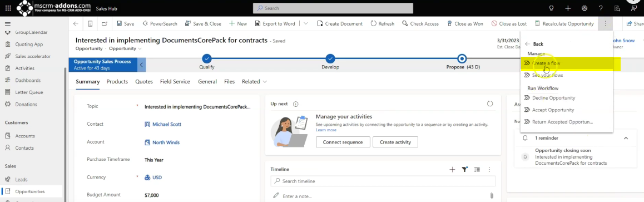This screenshot has width=644, height=202.
Task: Open the timeline filter icon
Action: 464,170
